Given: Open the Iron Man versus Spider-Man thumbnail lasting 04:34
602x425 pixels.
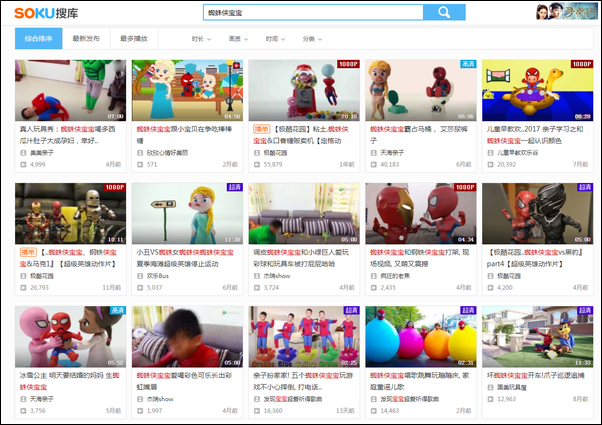Looking at the screenshot, I should pyautogui.click(x=421, y=213).
